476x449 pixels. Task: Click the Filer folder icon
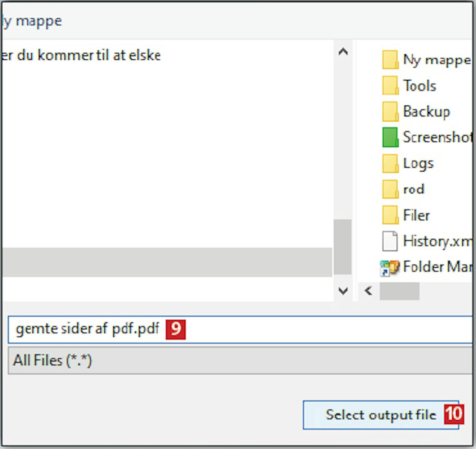(x=390, y=215)
